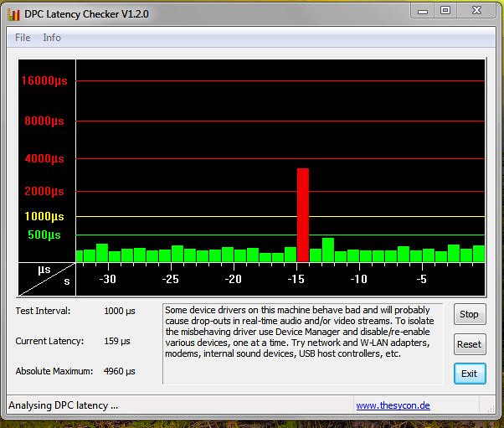Open the File menu
Viewport: 504px width, 428px height.
click(x=23, y=38)
